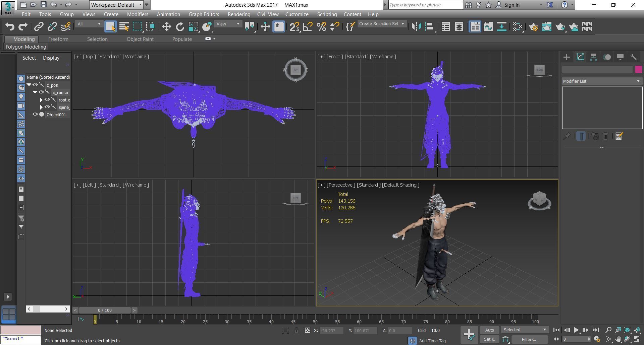
Task: Collapse the c_root.x tree node
Action: (35, 92)
